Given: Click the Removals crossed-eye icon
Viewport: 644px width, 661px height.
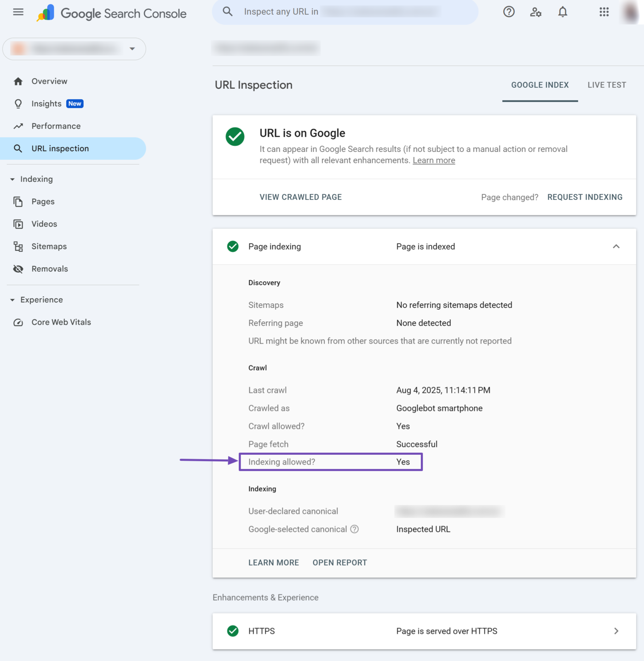Looking at the screenshot, I should [x=18, y=269].
